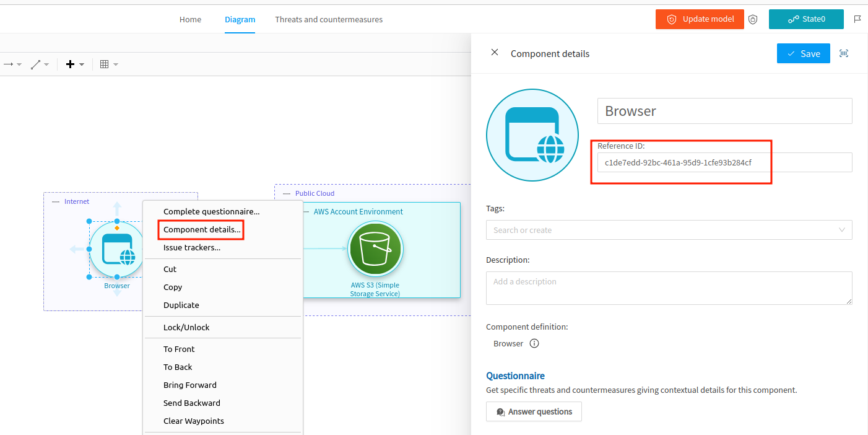Click the State0 button

click(806, 19)
